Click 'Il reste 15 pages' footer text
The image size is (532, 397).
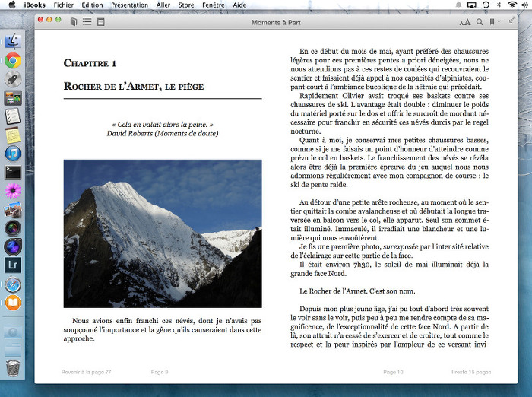(x=470, y=372)
